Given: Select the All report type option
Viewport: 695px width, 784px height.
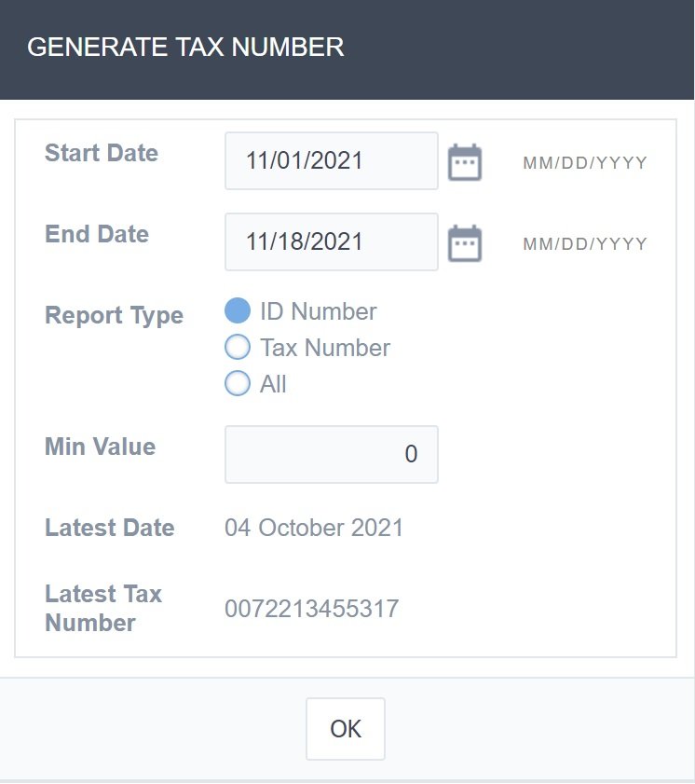Looking at the screenshot, I should (238, 383).
